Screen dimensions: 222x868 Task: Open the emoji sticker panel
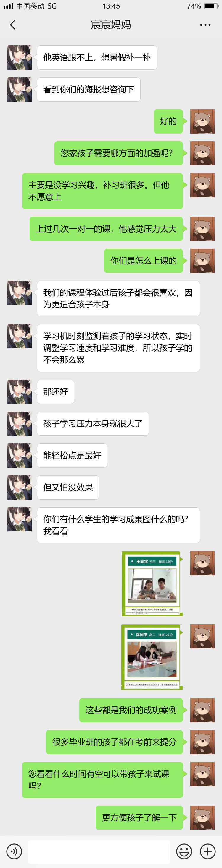[x=184, y=851]
